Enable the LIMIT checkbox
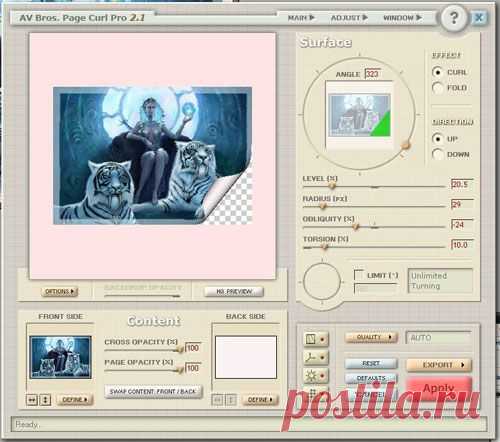Image resolution: width=500 pixels, height=442 pixels. point(358,275)
